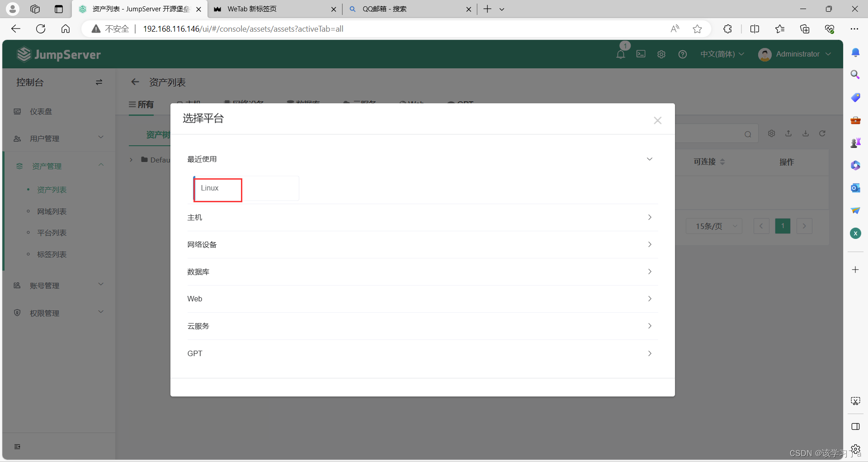Expand the 网络设备 platform category

click(422, 245)
